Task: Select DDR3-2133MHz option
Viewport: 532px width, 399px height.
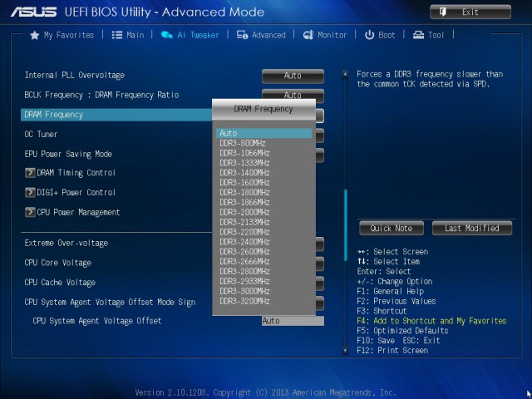Action: pyautogui.click(x=244, y=222)
